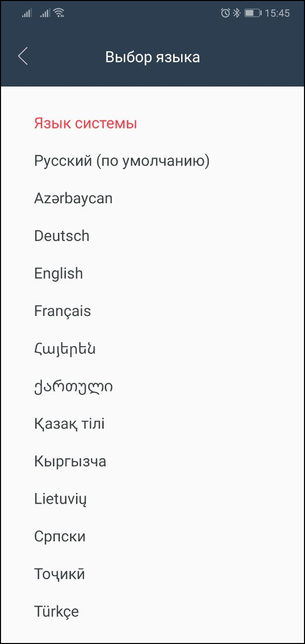Select Azərbaycan language

click(73, 198)
